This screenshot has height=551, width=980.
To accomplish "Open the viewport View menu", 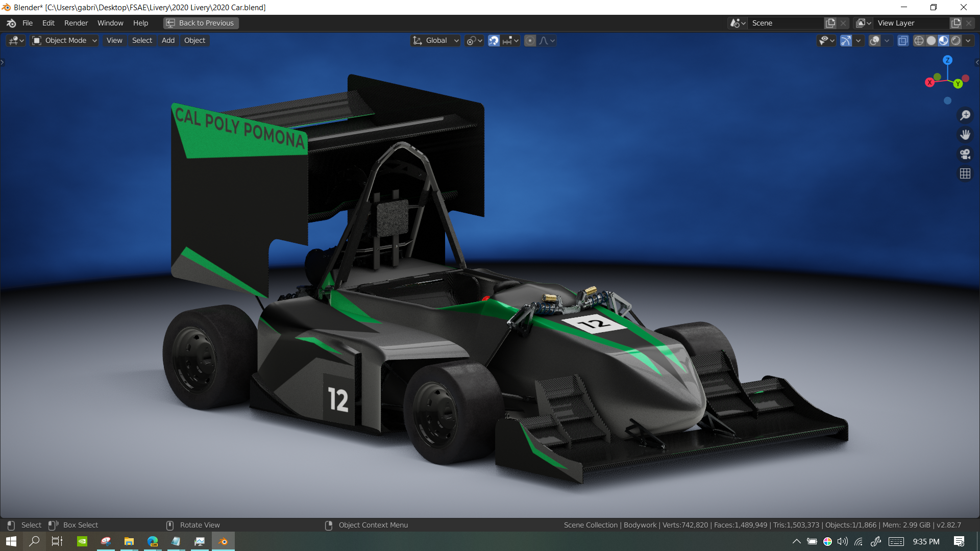I will pos(114,40).
